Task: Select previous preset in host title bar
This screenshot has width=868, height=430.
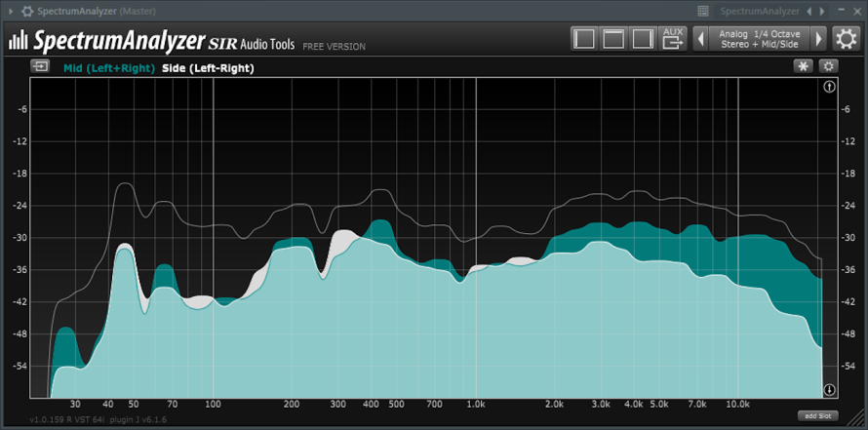Action: click(809, 11)
